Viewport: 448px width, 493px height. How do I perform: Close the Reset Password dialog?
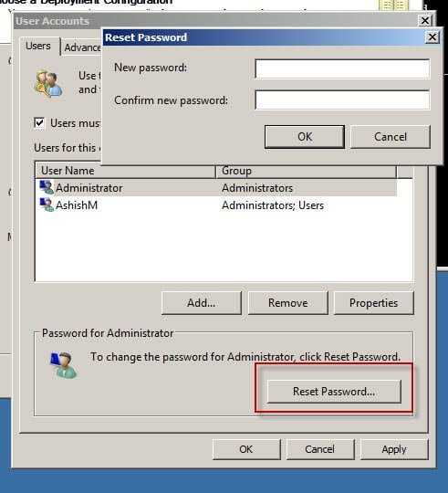[x=432, y=37]
